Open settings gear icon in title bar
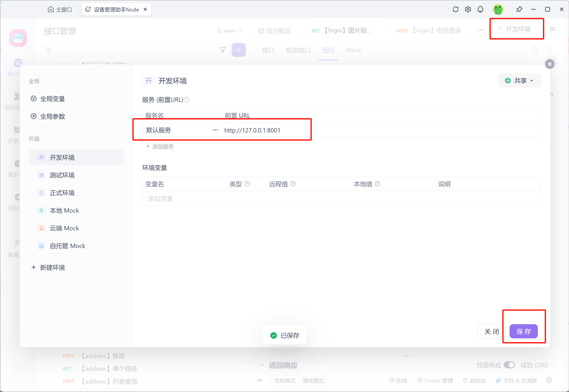This screenshot has height=392, width=569. pos(468,9)
